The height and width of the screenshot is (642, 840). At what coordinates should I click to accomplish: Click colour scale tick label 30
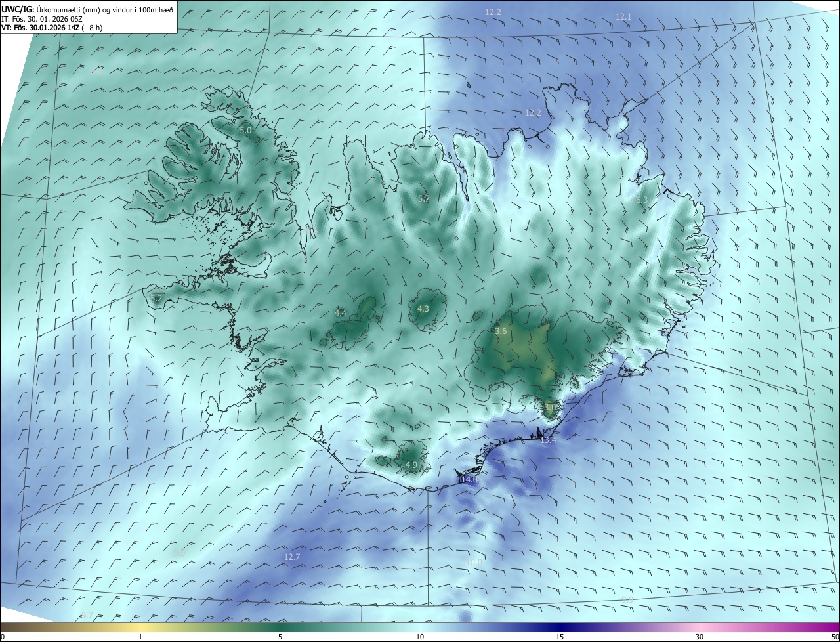(700, 637)
